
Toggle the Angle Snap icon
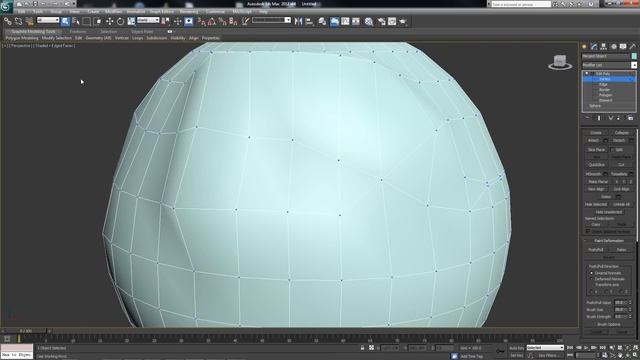point(212,21)
